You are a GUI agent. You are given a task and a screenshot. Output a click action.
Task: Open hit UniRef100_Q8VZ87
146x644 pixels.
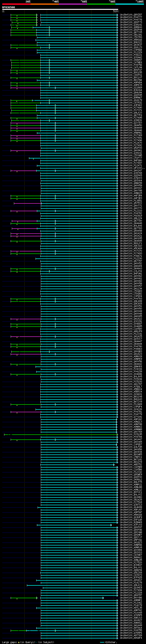point(131,15)
